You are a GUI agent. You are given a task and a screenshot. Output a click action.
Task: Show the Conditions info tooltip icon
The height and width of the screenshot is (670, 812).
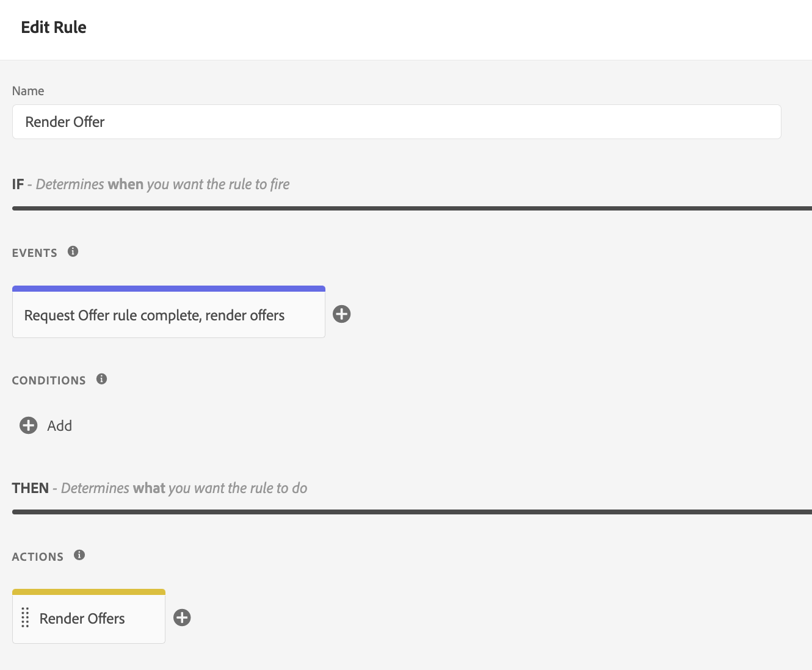click(102, 379)
